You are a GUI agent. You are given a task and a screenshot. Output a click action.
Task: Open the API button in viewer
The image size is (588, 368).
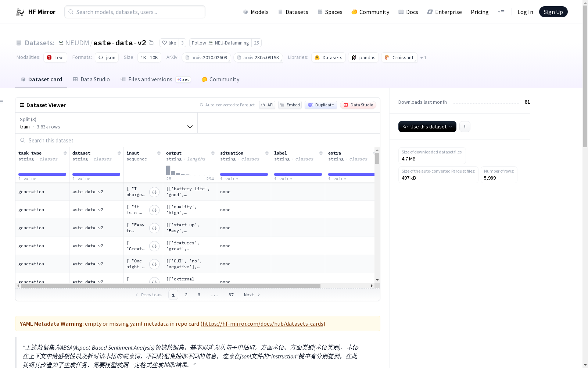tap(267, 105)
